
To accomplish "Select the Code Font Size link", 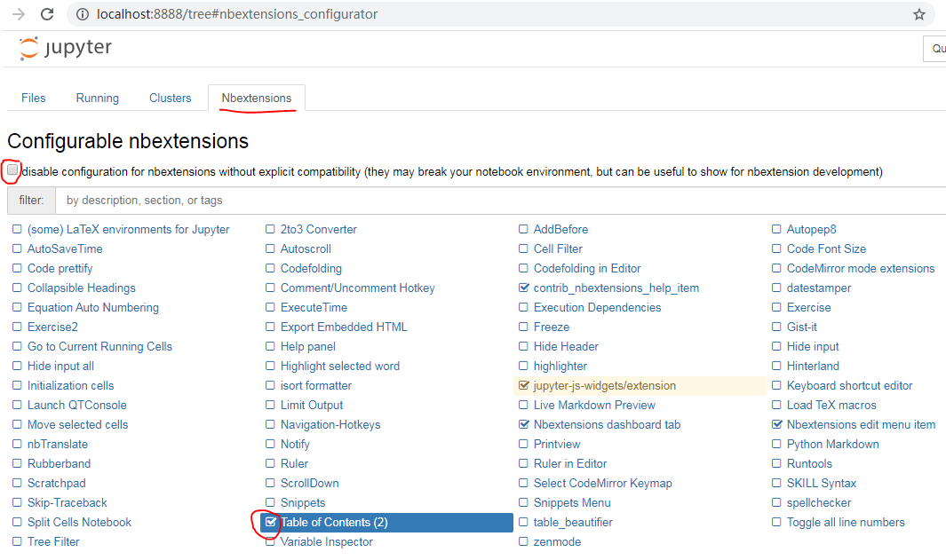I will click(x=826, y=248).
